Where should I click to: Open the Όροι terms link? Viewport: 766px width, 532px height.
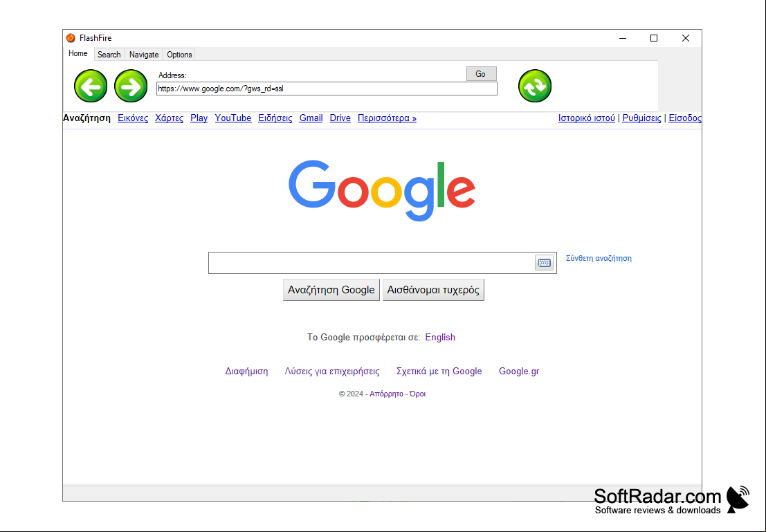[x=418, y=394]
